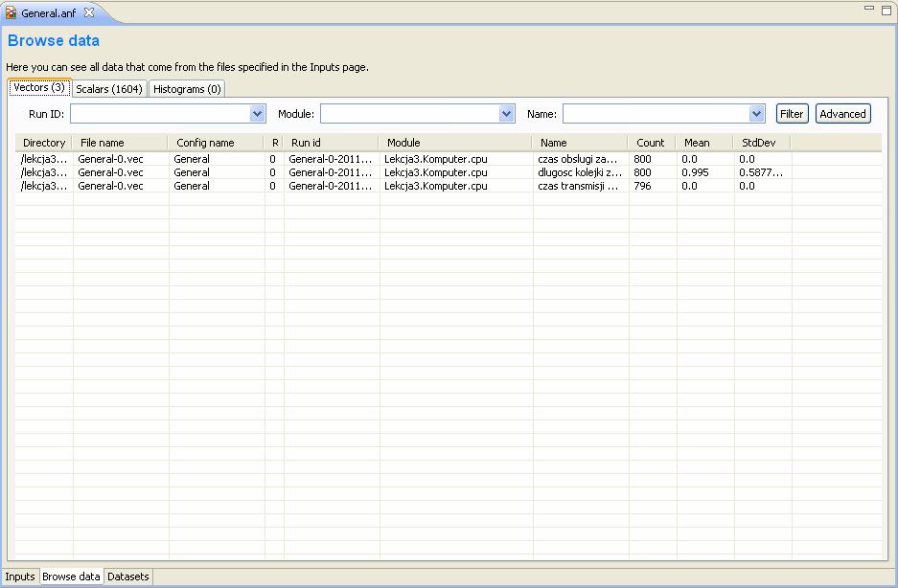
Task: Sort by the Module column header
Action: click(456, 143)
